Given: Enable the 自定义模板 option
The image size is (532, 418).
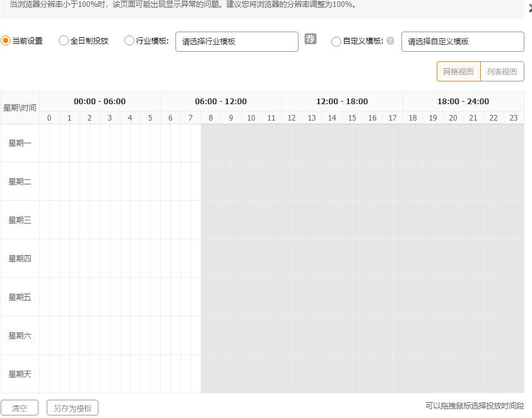Looking at the screenshot, I should click(x=336, y=41).
